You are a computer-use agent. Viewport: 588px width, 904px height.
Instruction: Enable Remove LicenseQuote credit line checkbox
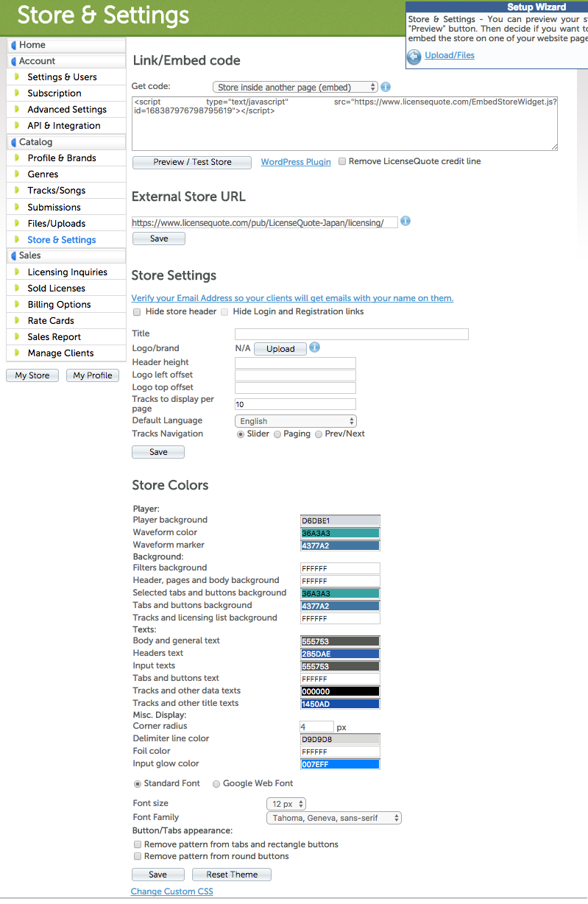point(342,161)
